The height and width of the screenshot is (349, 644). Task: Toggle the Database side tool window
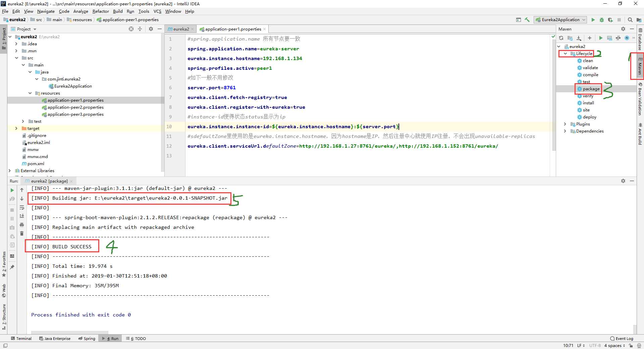pos(640,39)
